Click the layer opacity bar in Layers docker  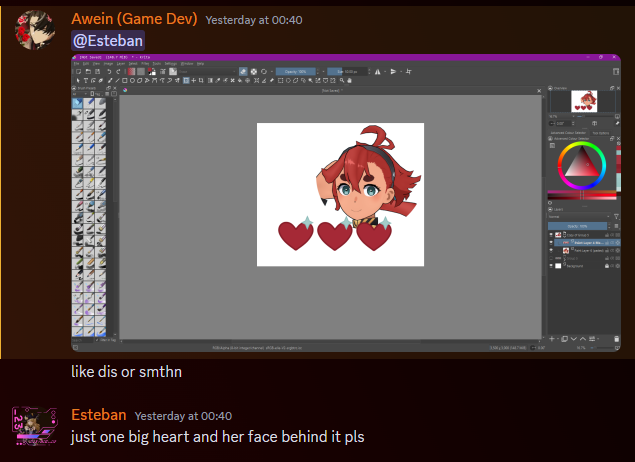tap(577, 226)
